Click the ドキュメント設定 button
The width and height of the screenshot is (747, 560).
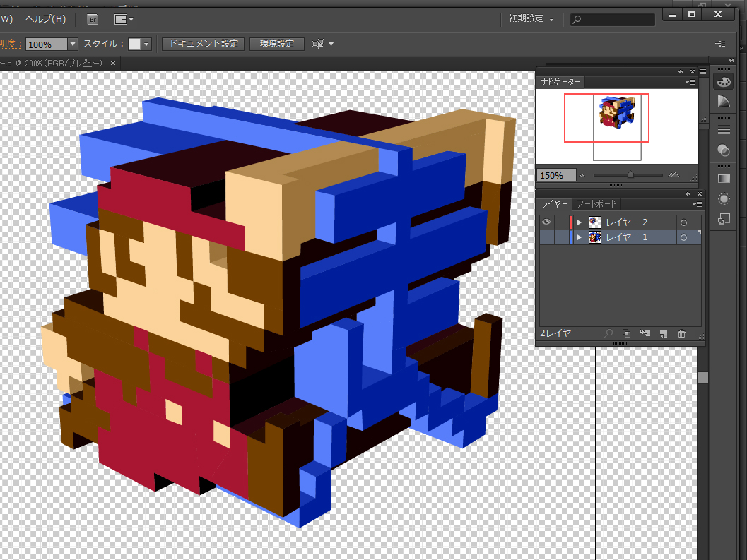[204, 44]
